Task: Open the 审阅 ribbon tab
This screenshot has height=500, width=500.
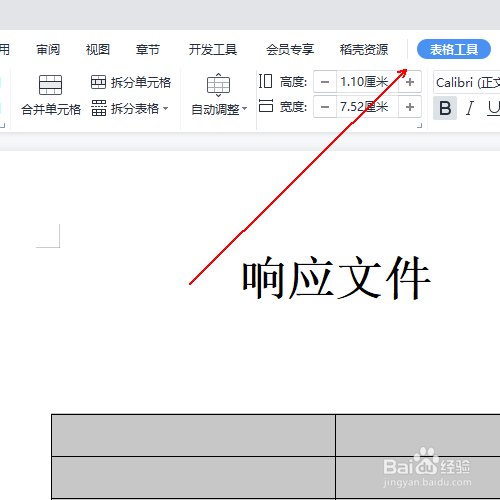Action: point(48,50)
